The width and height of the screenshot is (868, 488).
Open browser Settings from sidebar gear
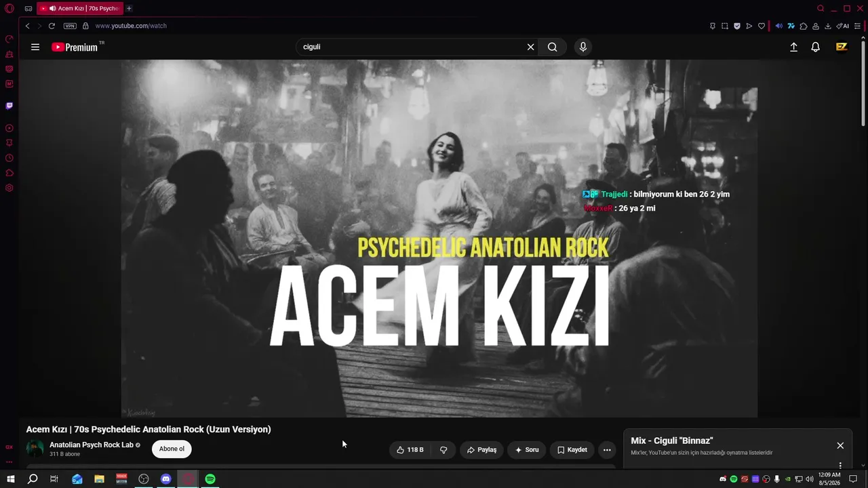point(9,188)
